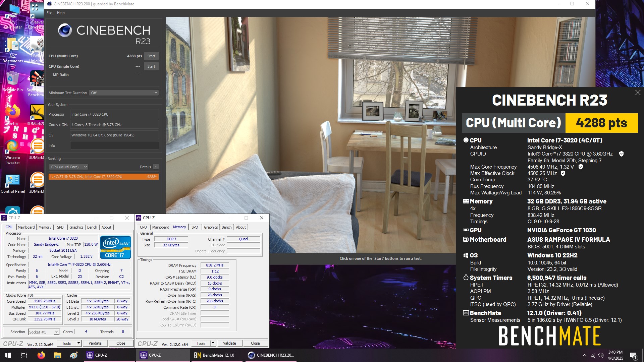Launch the HWBOT Unigine desktop shortcut

pos(36,50)
